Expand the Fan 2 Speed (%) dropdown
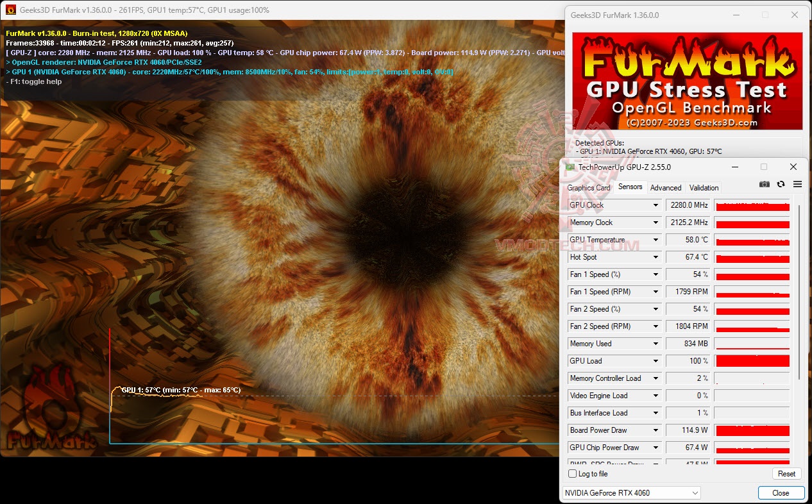The width and height of the screenshot is (812, 504). [x=656, y=309]
